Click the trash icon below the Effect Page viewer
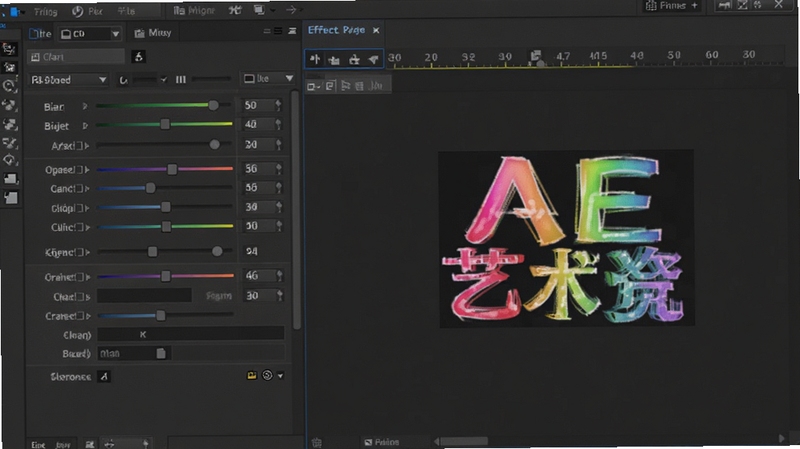 pos(317,442)
